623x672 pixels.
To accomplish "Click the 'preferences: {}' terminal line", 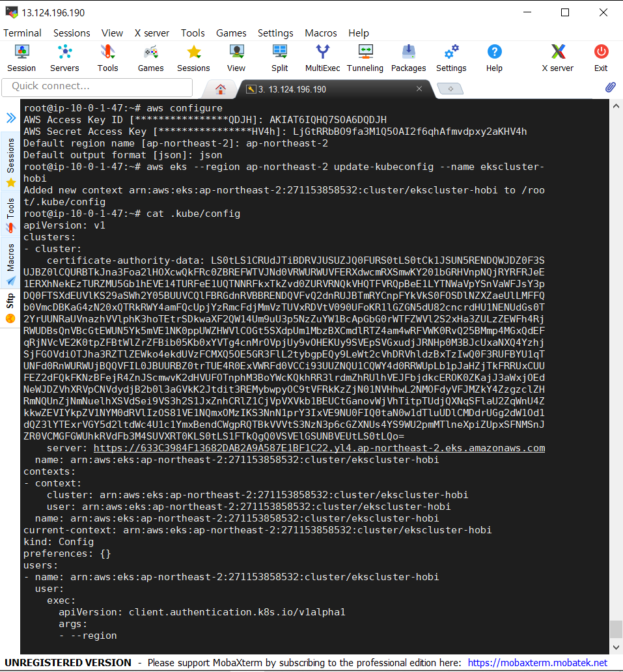I will (x=67, y=553).
